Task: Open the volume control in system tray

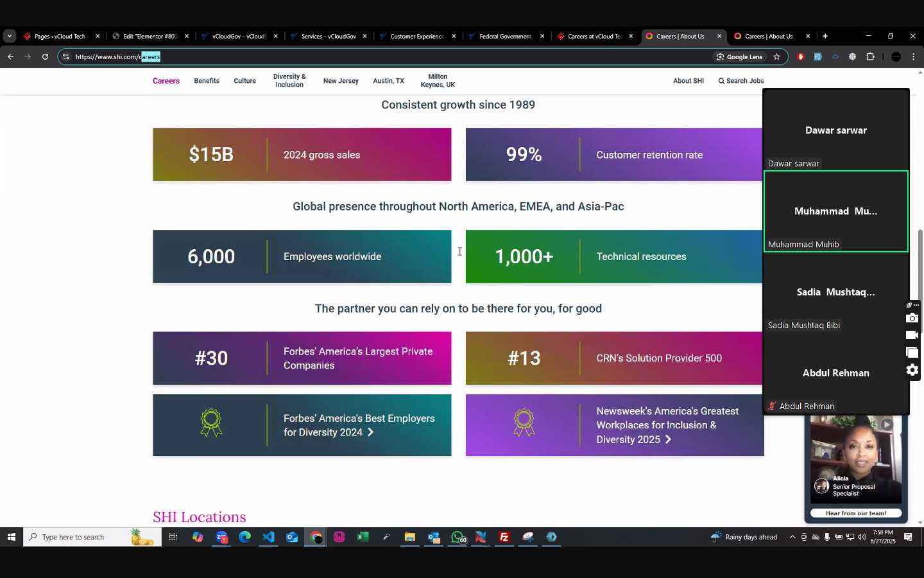Action: click(x=861, y=537)
